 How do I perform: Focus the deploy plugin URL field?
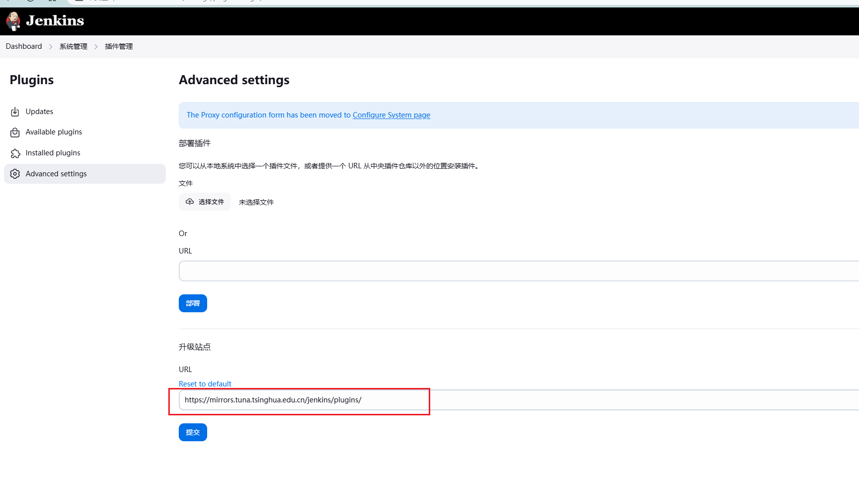click(x=519, y=271)
